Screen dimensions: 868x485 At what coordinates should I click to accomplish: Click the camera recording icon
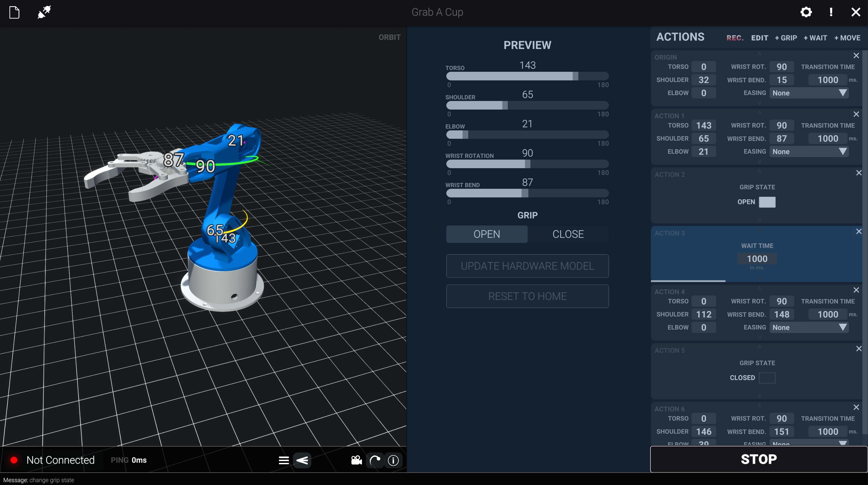pyautogui.click(x=356, y=460)
